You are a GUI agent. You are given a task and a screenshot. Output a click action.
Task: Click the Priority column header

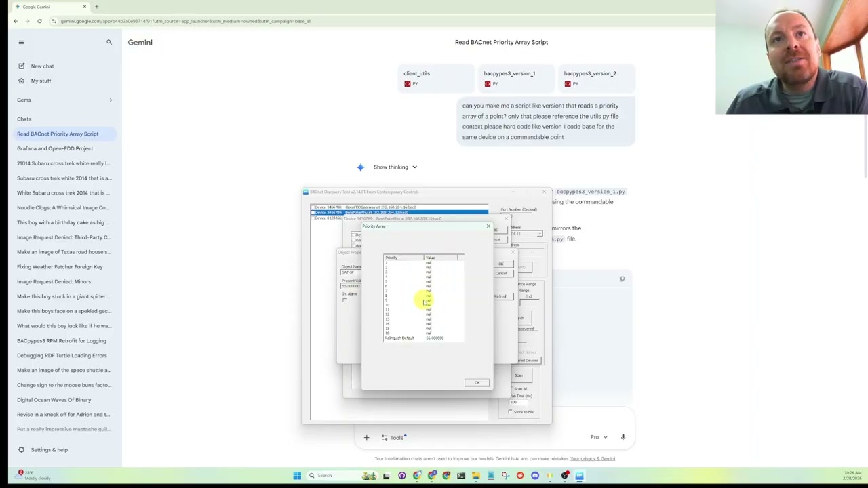point(403,258)
